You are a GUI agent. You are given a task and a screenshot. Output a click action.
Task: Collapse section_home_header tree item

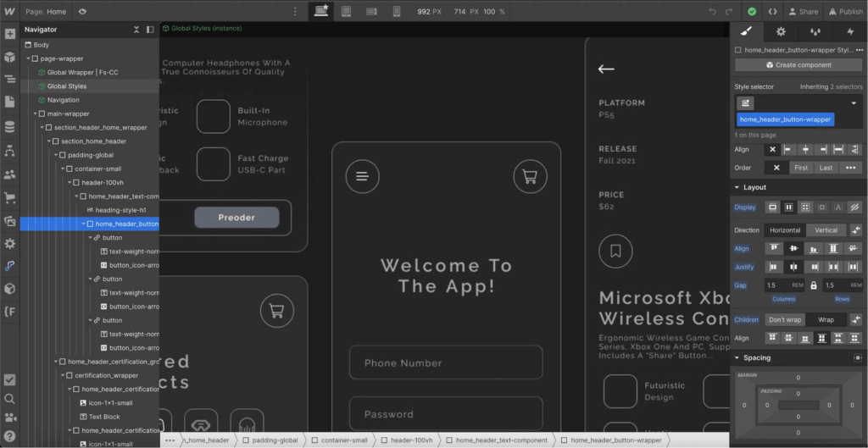(48, 141)
